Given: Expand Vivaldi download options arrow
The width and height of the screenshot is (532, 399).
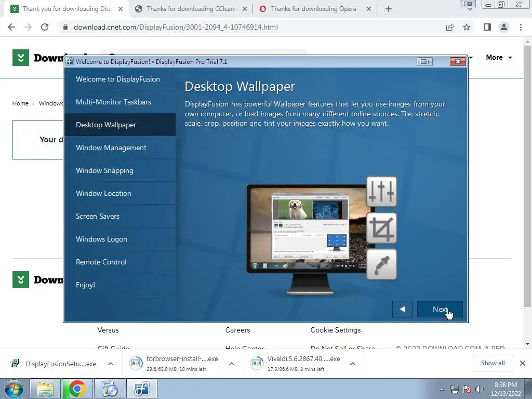Looking at the screenshot, I should coord(353,364).
